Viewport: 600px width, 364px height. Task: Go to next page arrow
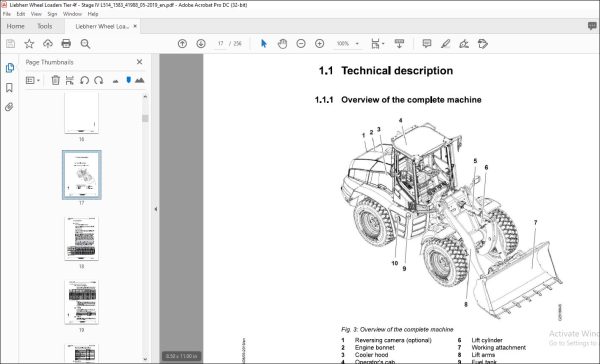point(201,44)
